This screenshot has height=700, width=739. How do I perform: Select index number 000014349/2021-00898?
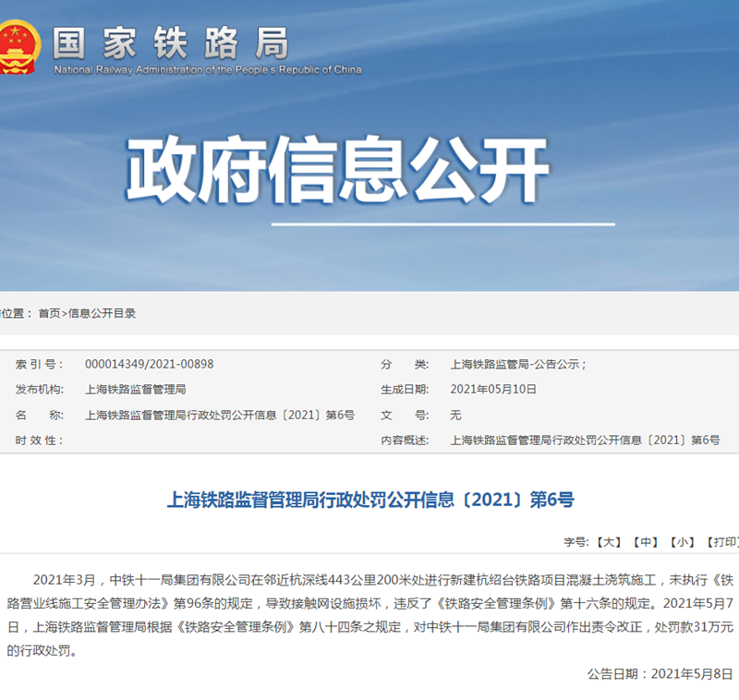(149, 364)
